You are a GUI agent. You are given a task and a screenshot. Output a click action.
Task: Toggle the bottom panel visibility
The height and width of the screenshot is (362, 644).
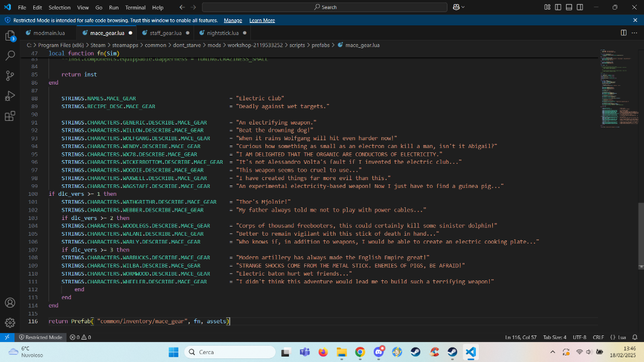pos(568,7)
